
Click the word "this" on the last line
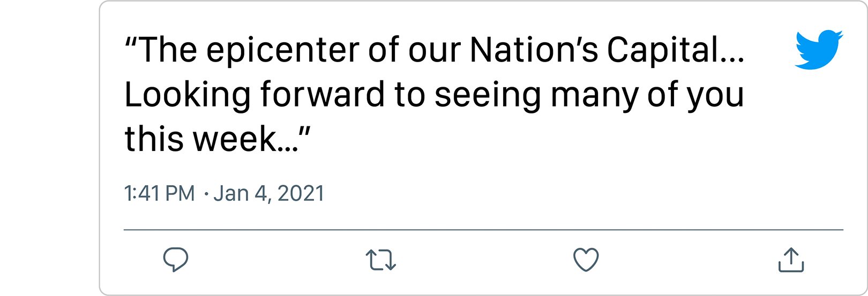(x=154, y=139)
